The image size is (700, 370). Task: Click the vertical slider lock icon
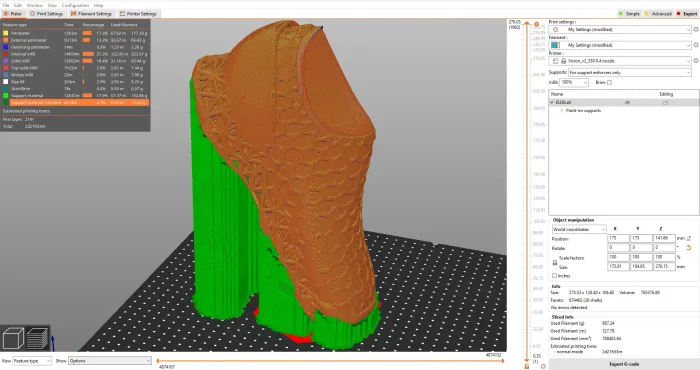(x=527, y=366)
